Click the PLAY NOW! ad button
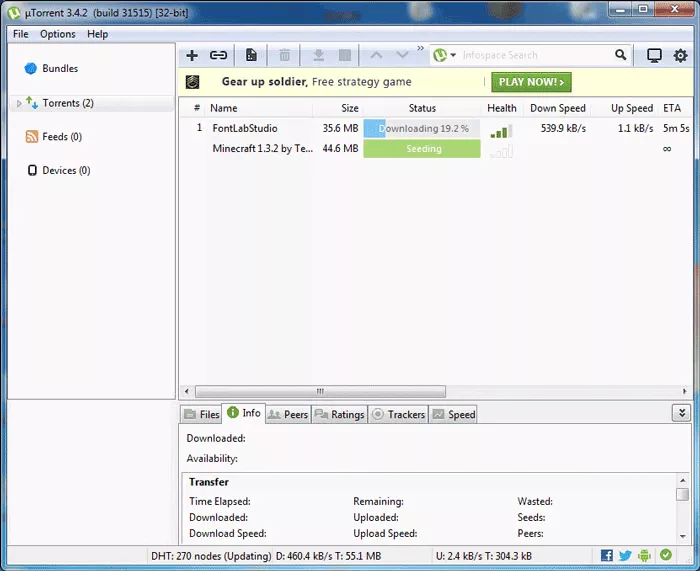 point(531,82)
